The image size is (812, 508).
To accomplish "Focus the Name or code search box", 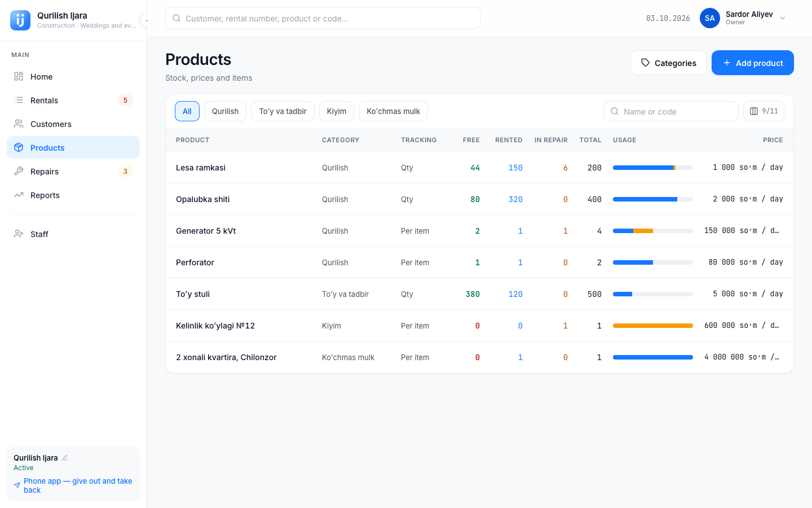I will coord(671,111).
